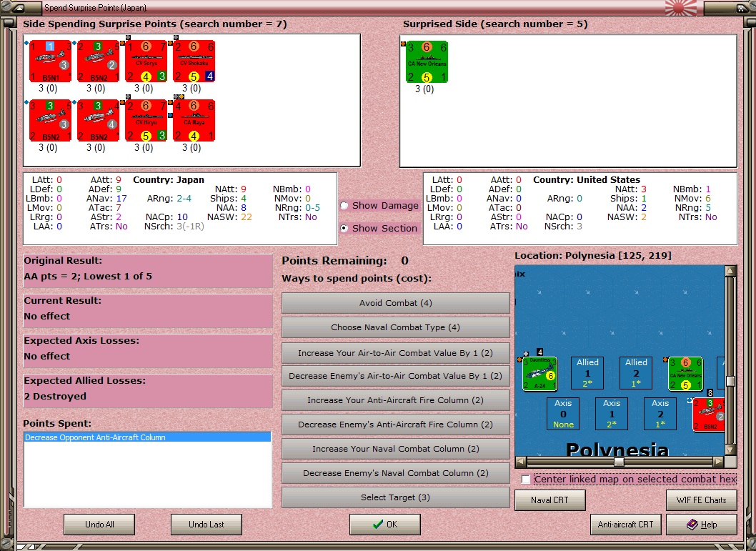
Task: Select the CA Maya cruiser unit
Action: click(194, 121)
